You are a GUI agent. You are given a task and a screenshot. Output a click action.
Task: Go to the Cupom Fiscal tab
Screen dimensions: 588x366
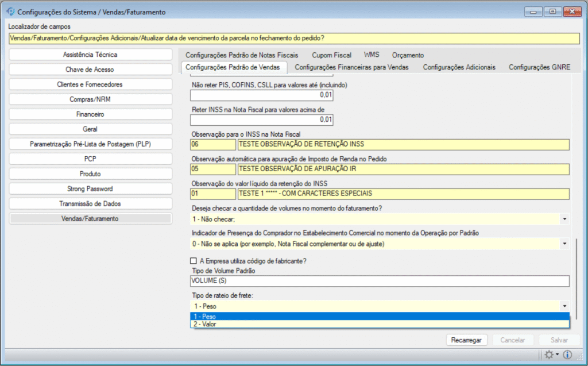pyautogui.click(x=331, y=55)
